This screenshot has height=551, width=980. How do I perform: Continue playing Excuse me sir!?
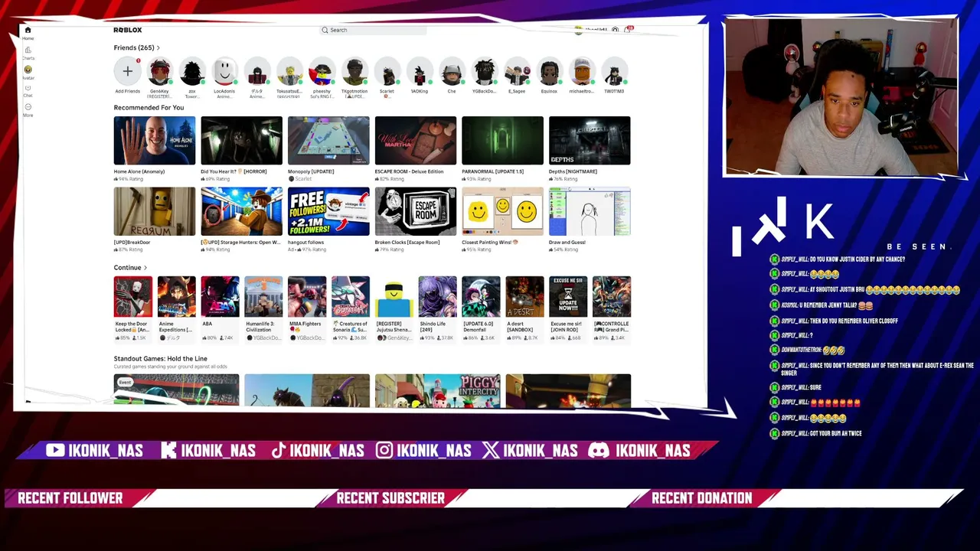pos(568,297)
